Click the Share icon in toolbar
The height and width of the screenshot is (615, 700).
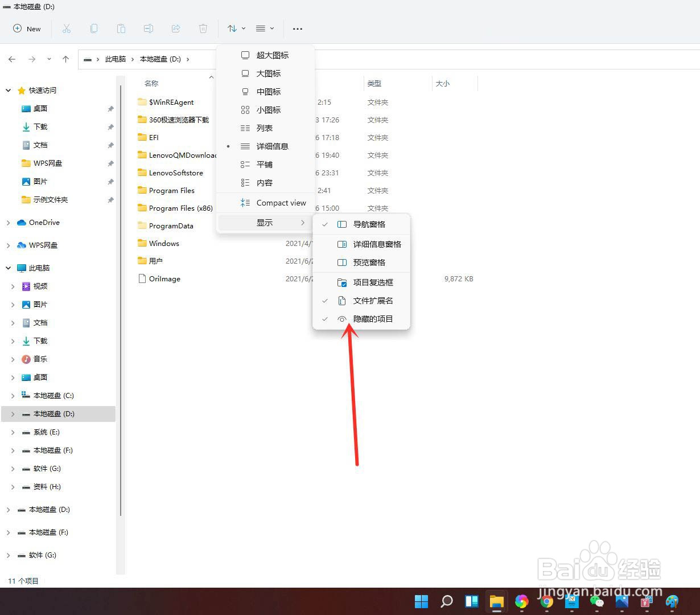[176, 28]
